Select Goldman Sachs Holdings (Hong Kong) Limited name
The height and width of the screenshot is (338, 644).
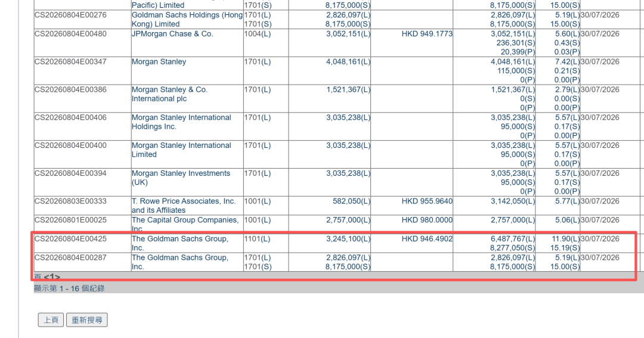coord(187,19)
